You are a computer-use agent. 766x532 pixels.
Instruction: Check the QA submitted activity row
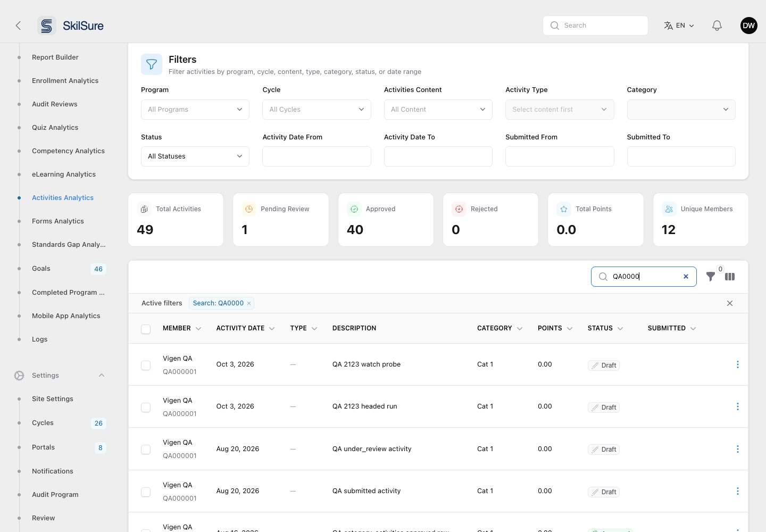tap(146, 492)
